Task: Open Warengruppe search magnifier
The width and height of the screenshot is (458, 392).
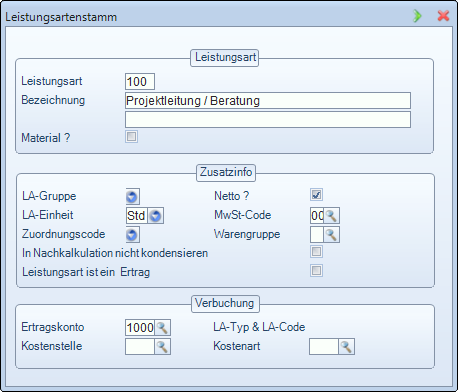Action: [331, 235]
